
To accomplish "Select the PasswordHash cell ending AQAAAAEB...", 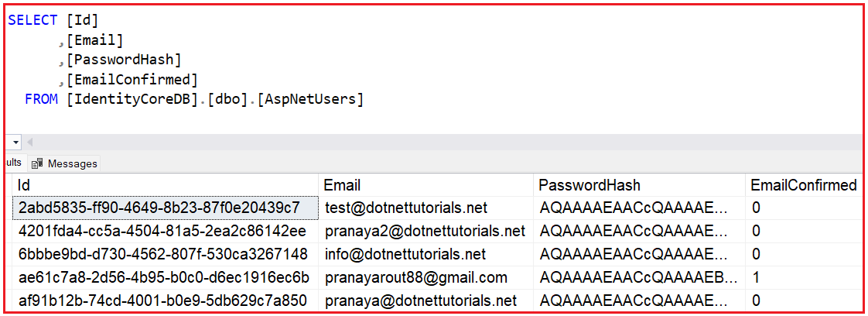I will coord(640,278).
